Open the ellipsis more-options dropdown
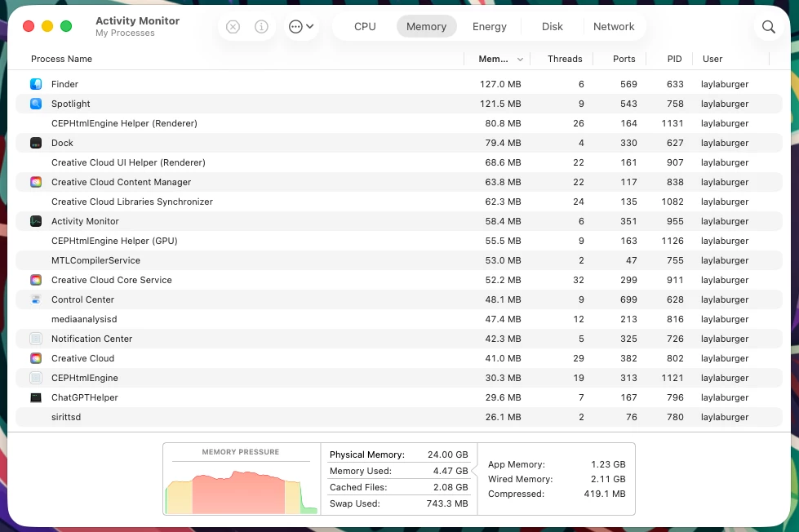Screen dimensions: 799x532 pyautogui.click(x=301, y=26)
